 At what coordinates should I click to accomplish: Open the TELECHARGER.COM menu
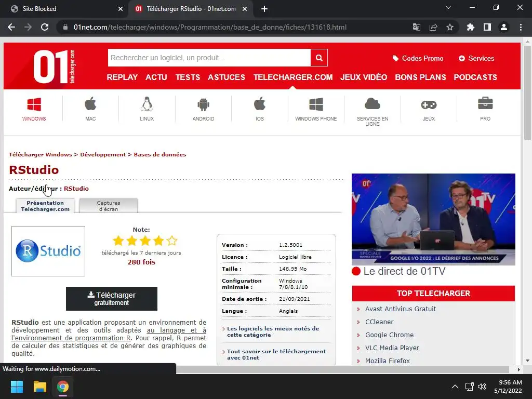293,77
